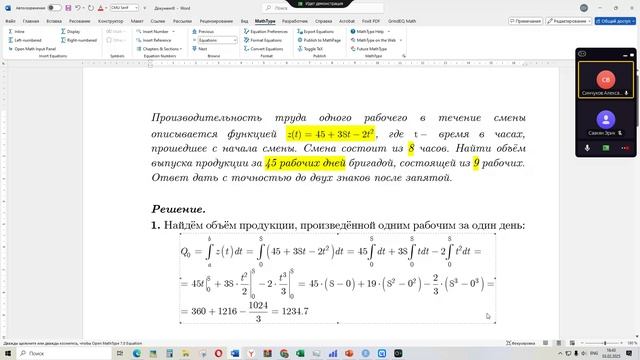Switch to Read Mode view in status bar
Viewport: 640px width, 360px height.
click(545, 343)
